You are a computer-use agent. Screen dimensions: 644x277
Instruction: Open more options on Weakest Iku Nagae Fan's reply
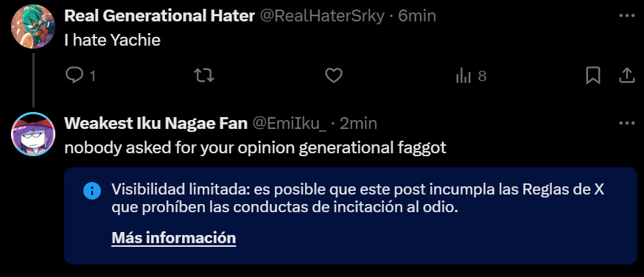click(x=627, y=123)
